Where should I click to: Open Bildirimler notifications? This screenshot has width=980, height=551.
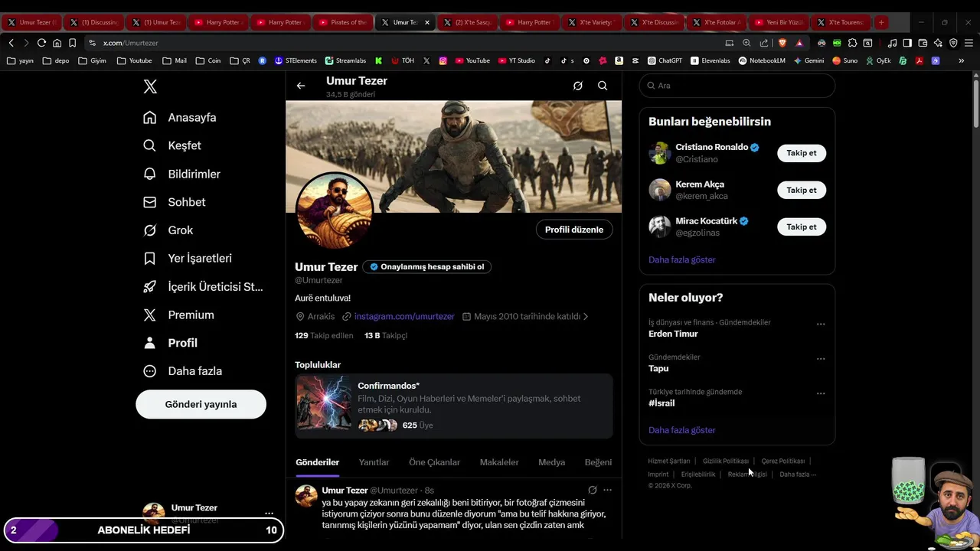pyautogui.click(x=181, y=174)
